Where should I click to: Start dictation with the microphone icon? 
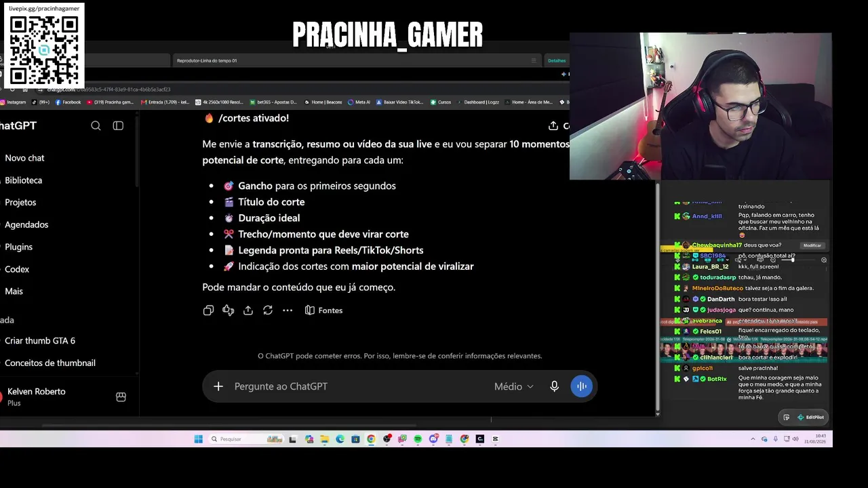click(554, 386)
